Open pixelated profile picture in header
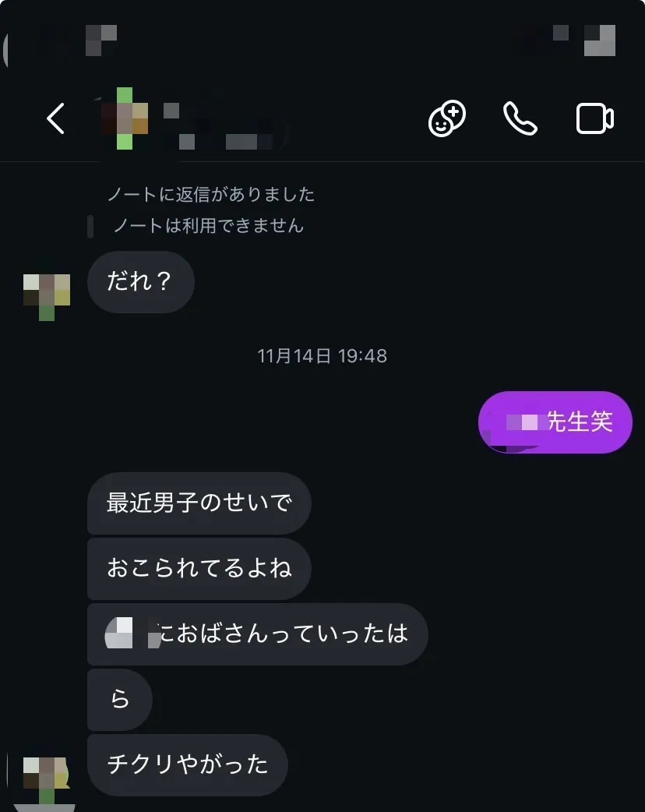The width and height of the screenshot is (645, 812). point(125,118)
